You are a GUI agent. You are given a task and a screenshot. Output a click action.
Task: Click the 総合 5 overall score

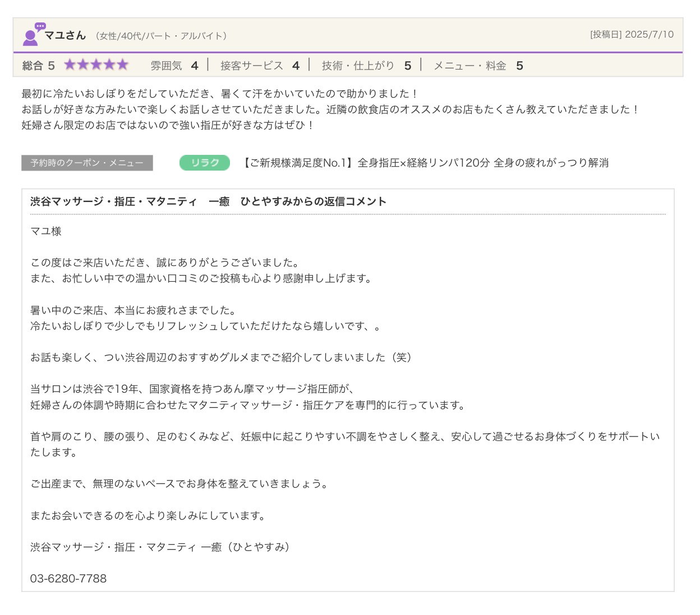(38, 66)
